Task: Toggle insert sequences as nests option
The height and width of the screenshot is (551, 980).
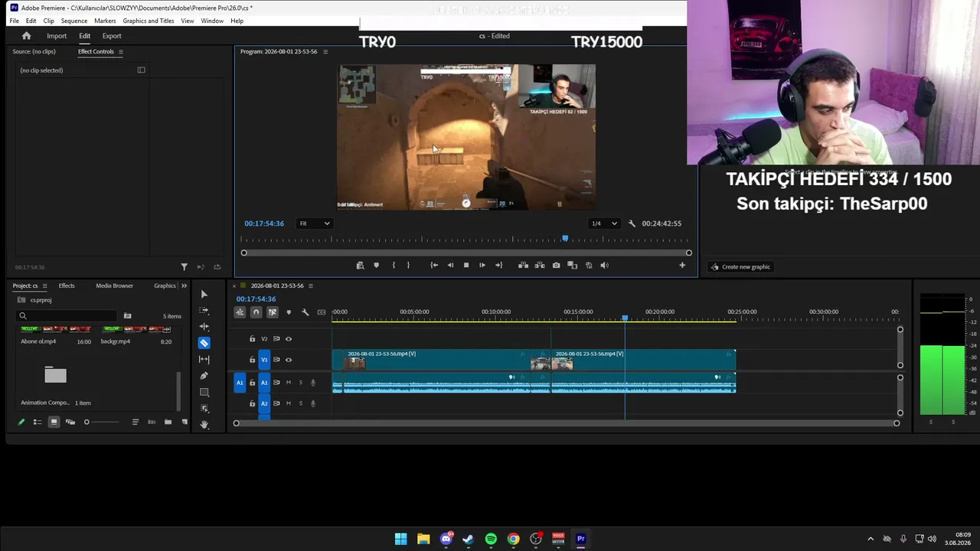Action: pos(240,312)
